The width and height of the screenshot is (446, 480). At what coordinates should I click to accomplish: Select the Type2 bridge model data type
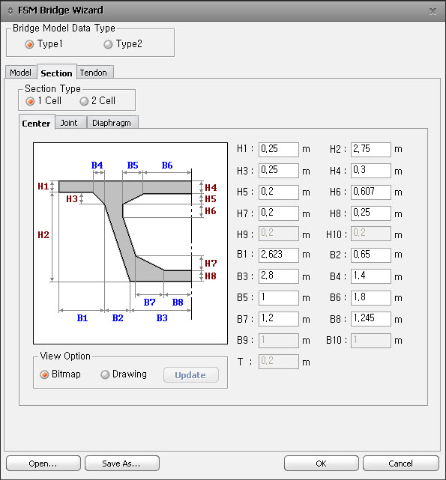coord(123,44)
